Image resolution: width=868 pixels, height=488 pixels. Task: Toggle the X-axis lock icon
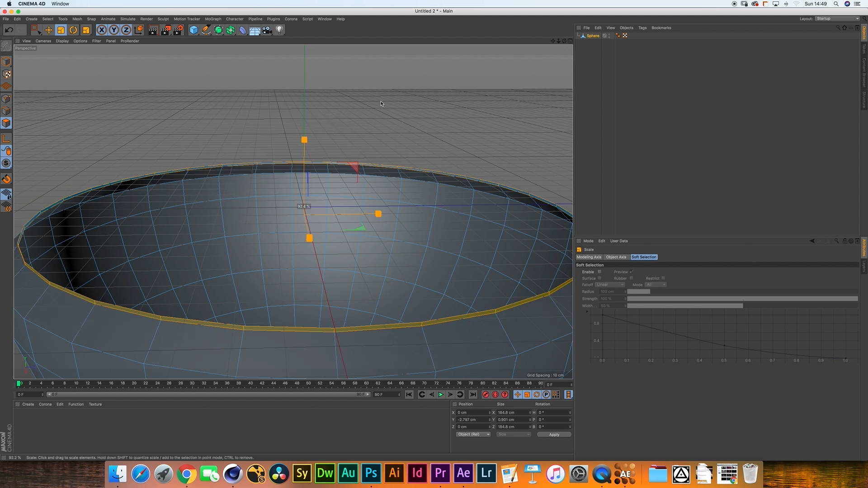pos(102,30)
